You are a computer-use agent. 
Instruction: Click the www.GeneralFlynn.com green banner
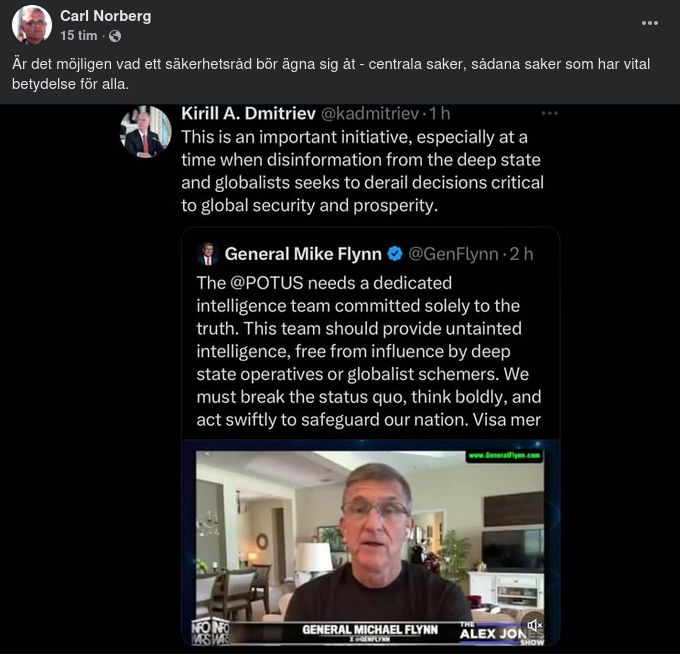point(504,455)
